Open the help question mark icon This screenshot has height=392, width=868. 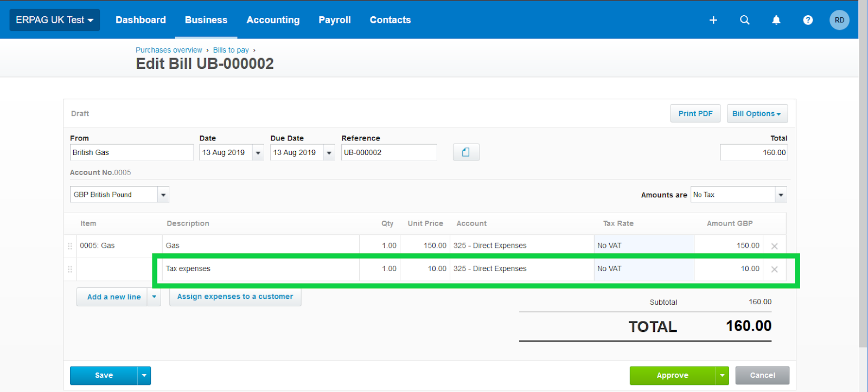tap(808, 20)
